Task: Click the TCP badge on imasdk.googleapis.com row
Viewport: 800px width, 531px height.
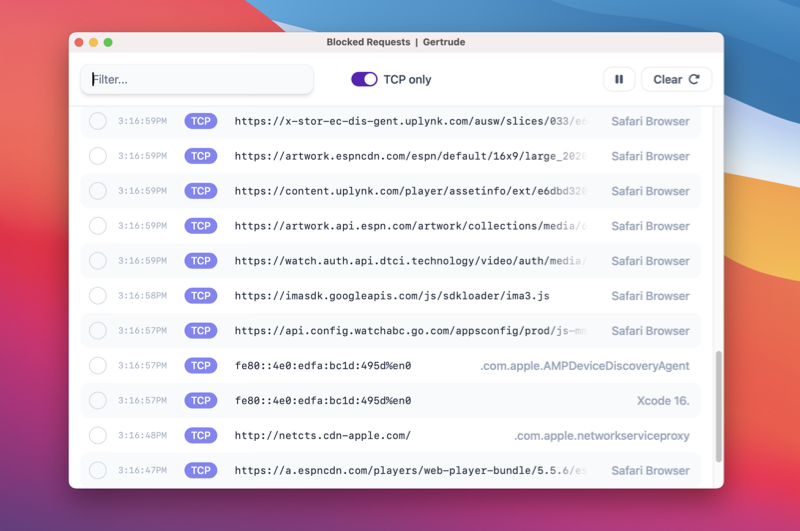Action: tap(201, 296)
